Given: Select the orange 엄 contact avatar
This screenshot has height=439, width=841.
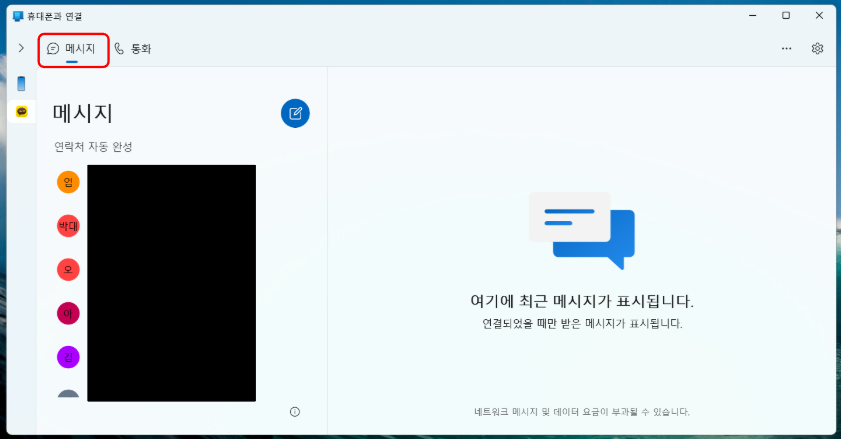Looking at the screenshot, I should coord(68,182).
